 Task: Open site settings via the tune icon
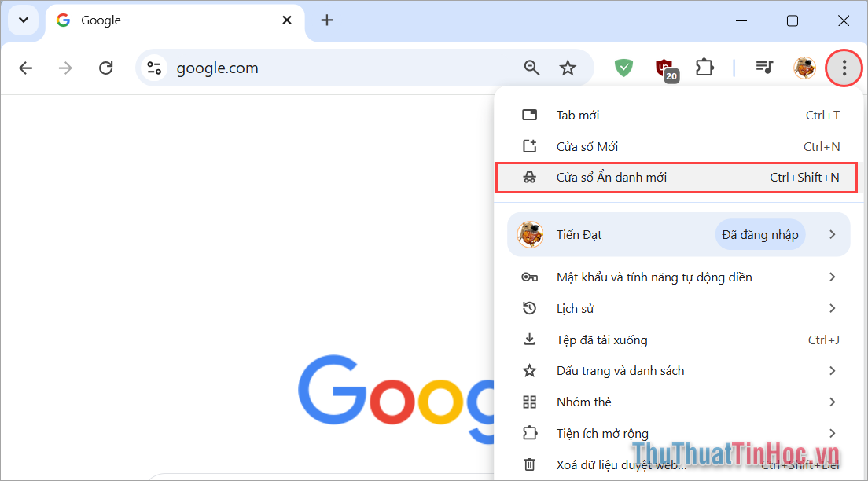[x=154, y=68]
